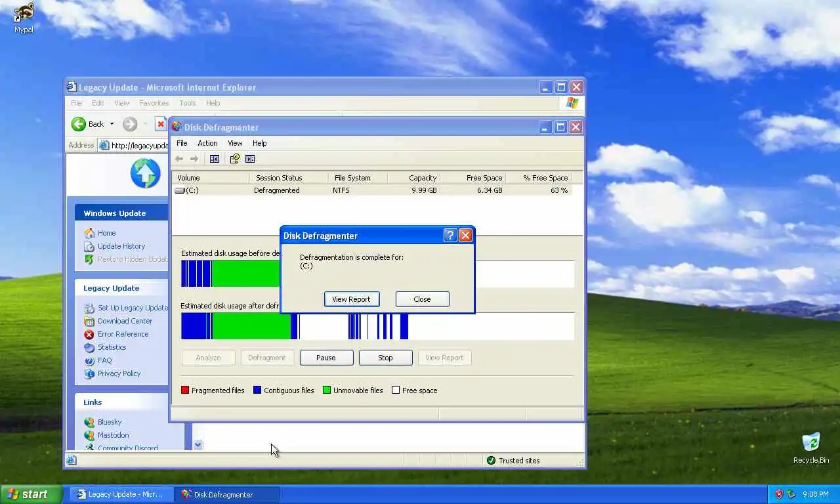This screenshot has height=504, width=840.
Task: Click the green Trusted sites checkmark icon
Action: [491, 461]
